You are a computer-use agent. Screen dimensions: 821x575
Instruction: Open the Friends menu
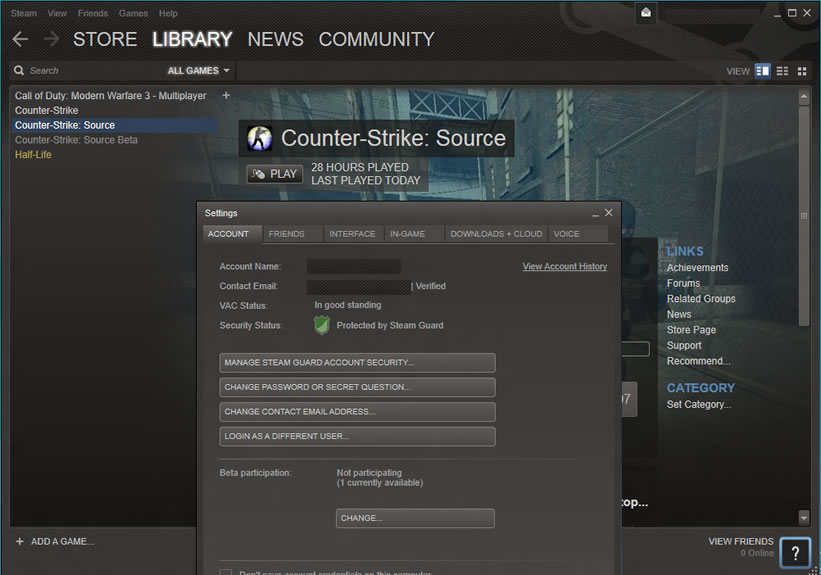point(93,13)
